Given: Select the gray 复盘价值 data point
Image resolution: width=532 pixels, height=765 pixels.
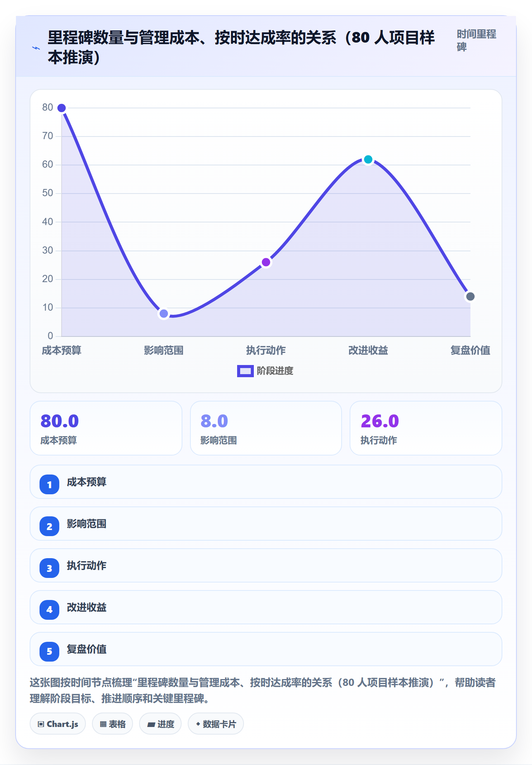Looking at the screenshot, I should (x=470, y=297).
